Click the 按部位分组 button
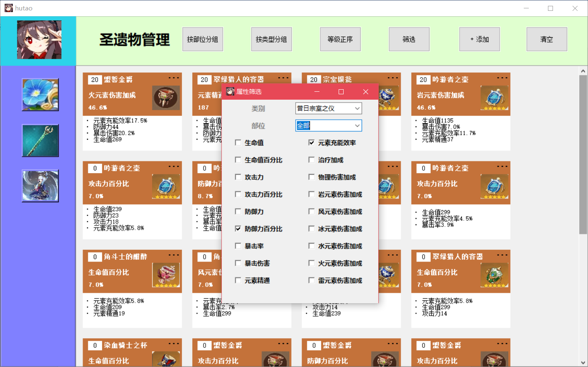 point(203,39)
